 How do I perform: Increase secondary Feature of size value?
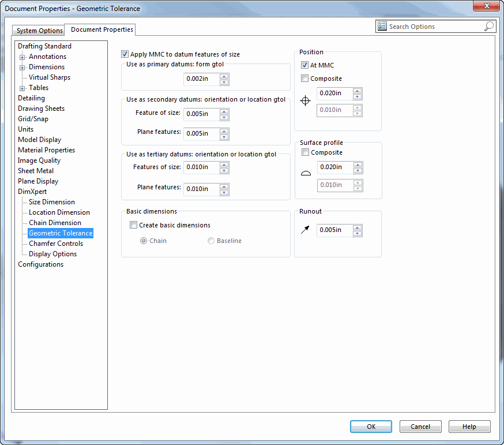[224, 111]
